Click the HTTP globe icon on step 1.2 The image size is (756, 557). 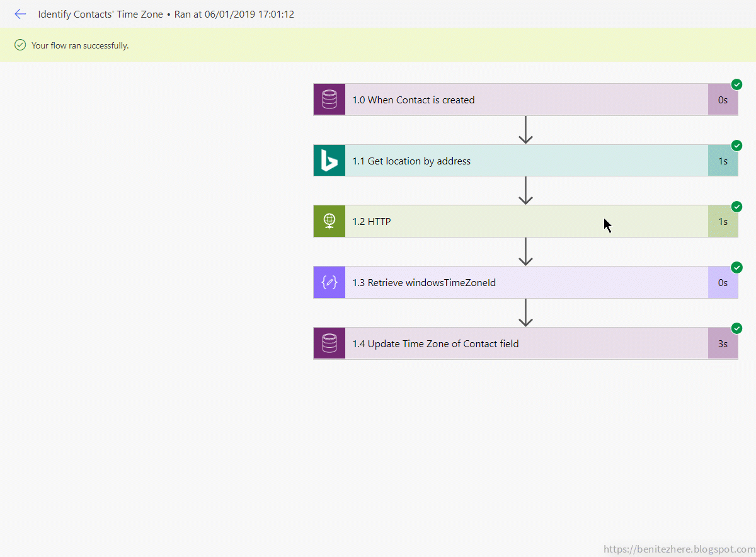[329, 221]
